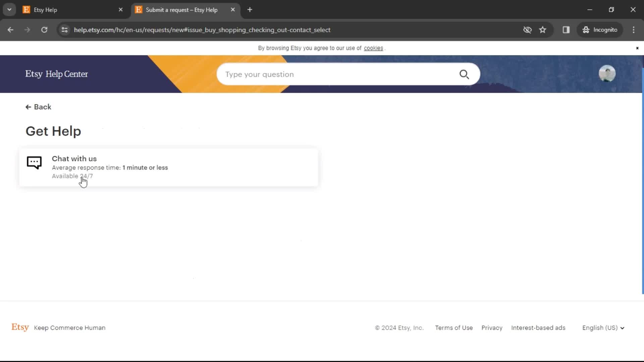Go back with the browser back arrow
This screenshot has height=362, width=644.
pos(10,30)
